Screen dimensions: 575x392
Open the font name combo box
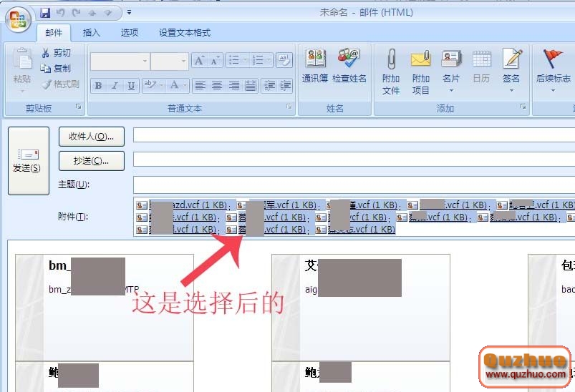pyautogui.click(x=120, y=61)
